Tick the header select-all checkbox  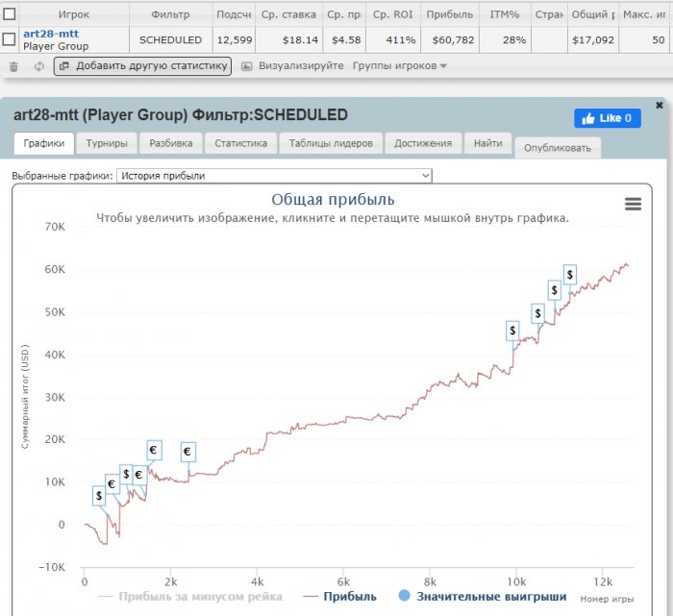9,14
